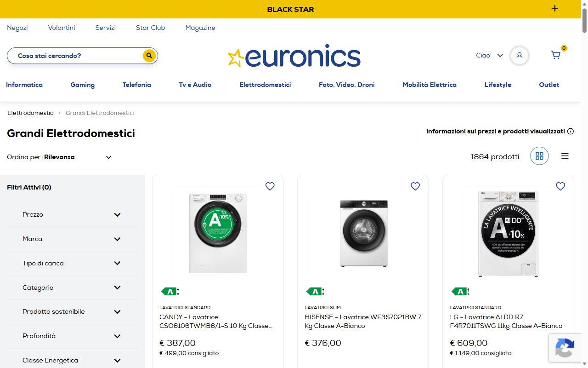The height and width of the screenshot is (368, 588).
Task: Click the reCAPTCHA badge
Action: (565, 348)
